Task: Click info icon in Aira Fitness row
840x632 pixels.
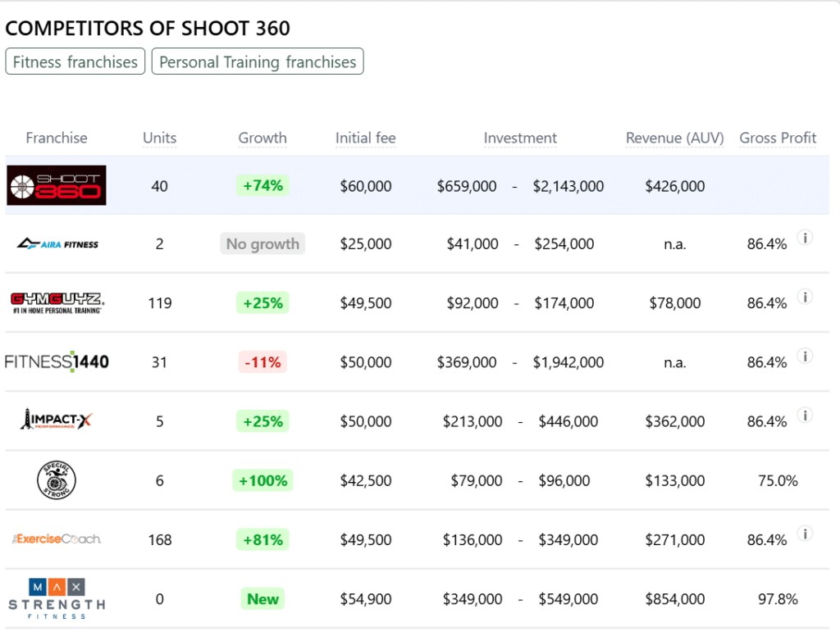Action: tap(805, 238)
